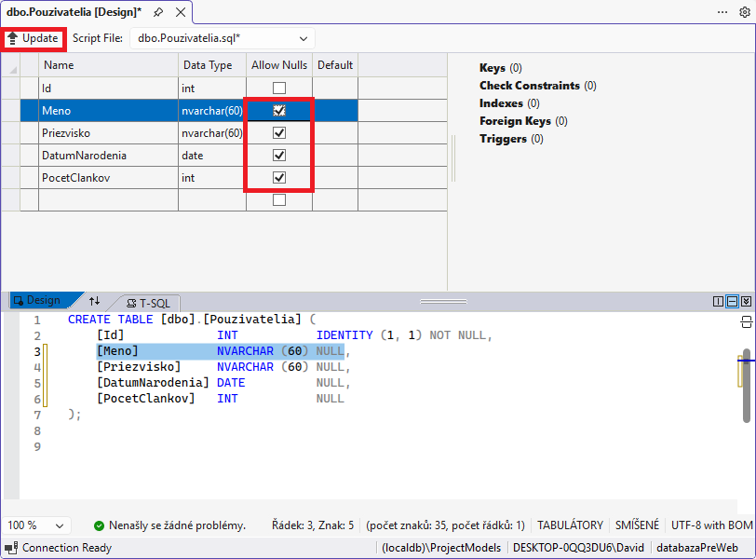Close the dbo.Pouzivatelia [Design] tab
The image size is (756, 559).
[x=181, y=12]
